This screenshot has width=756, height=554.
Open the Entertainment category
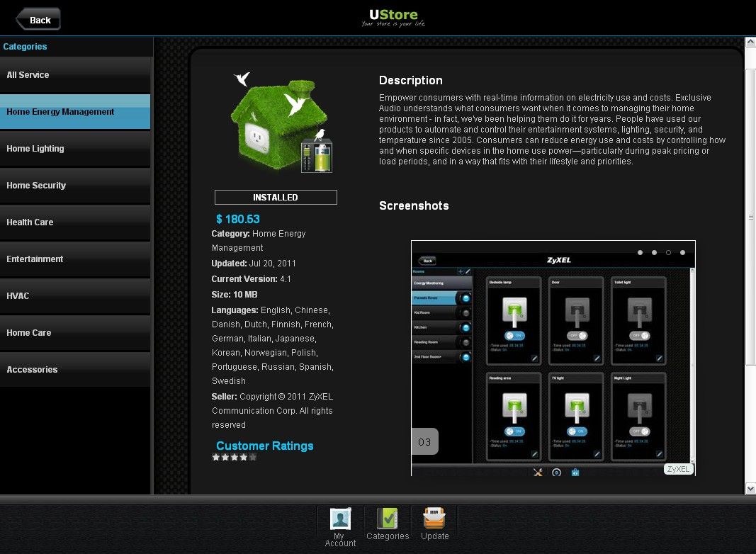75,259
